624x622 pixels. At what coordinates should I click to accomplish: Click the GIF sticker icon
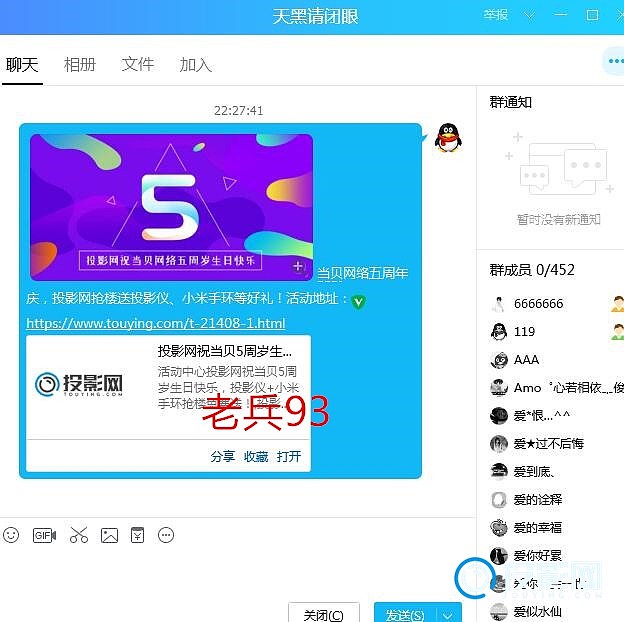[x=44, y=535]
